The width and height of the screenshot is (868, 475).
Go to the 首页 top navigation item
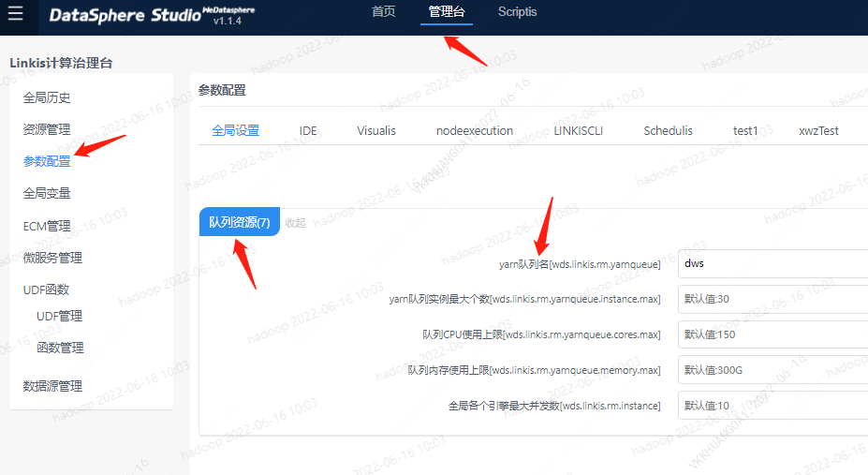coord(383,12)
